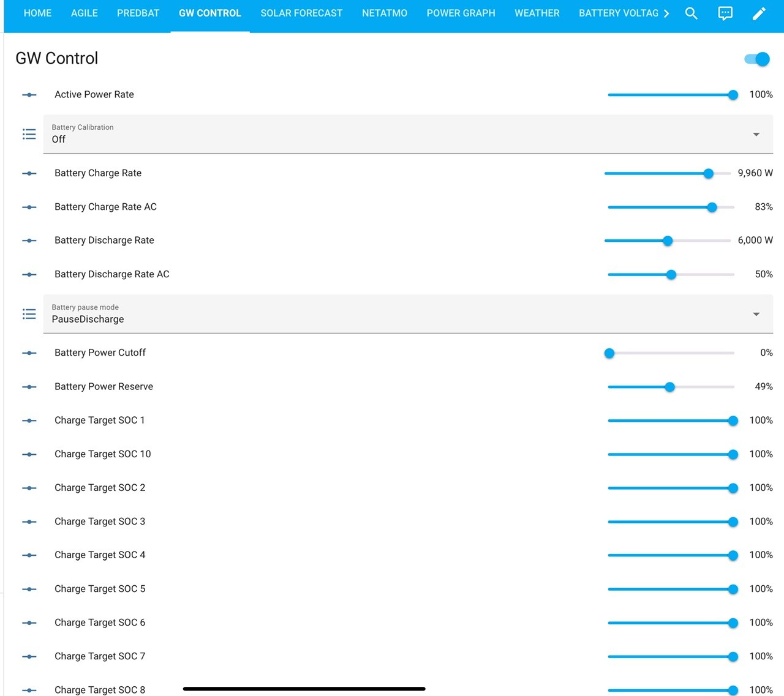Click Battery Charge Rate AC entity icon
This screenshot has width=784, height=696.
(x=29, y=207)
